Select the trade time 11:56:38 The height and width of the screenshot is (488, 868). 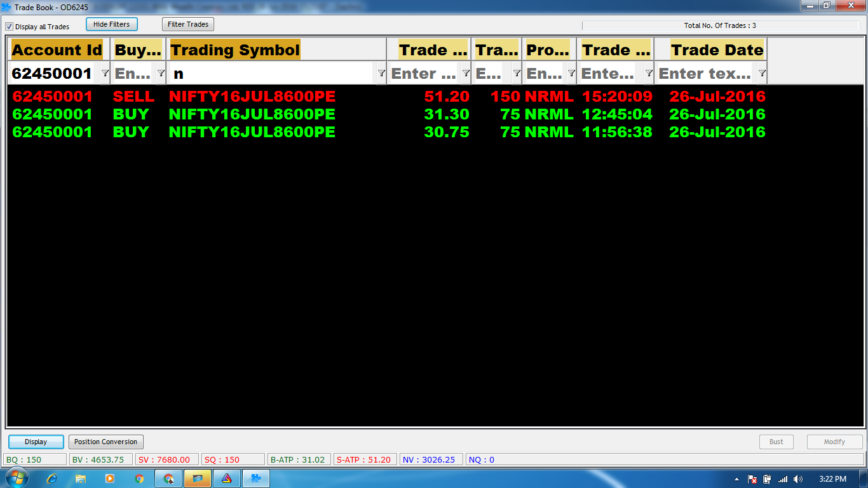click(x=617, y=132)
